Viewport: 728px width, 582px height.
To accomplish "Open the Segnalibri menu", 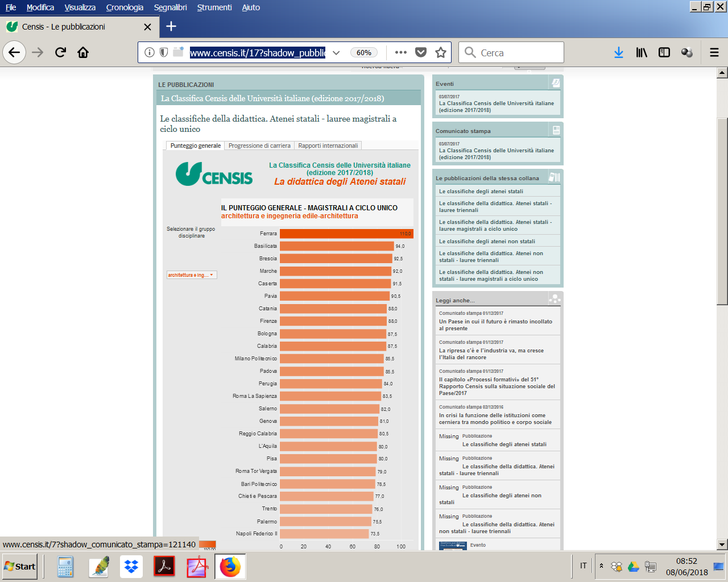I will click(x=171, y=7).
